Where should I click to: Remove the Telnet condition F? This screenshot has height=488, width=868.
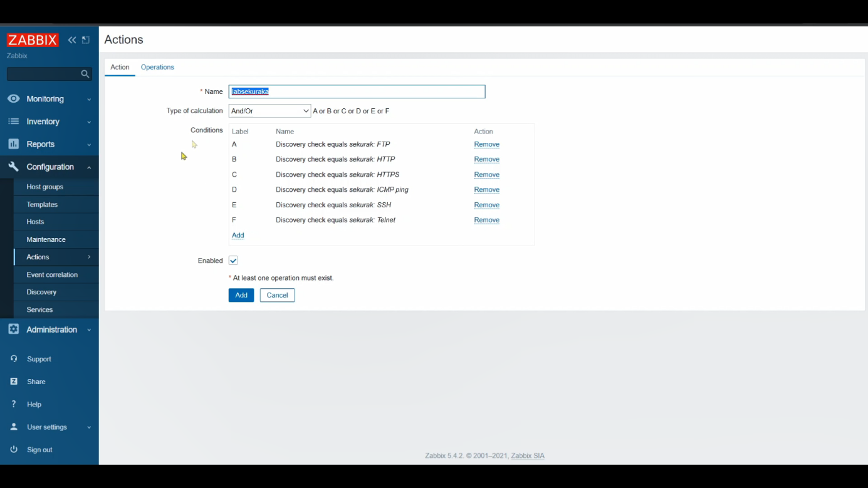click(486, 220)
